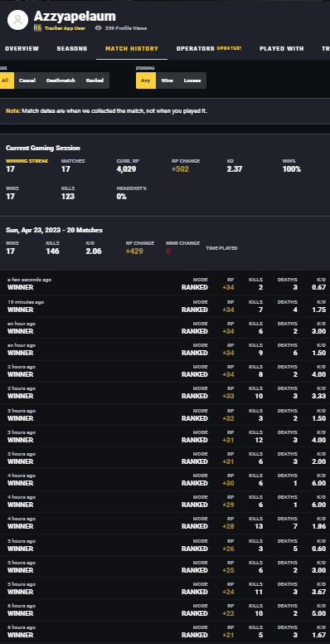This screenshot has height=644, width=330.
Task: Click the RP Change +502 value
Action: pos(180,169)
